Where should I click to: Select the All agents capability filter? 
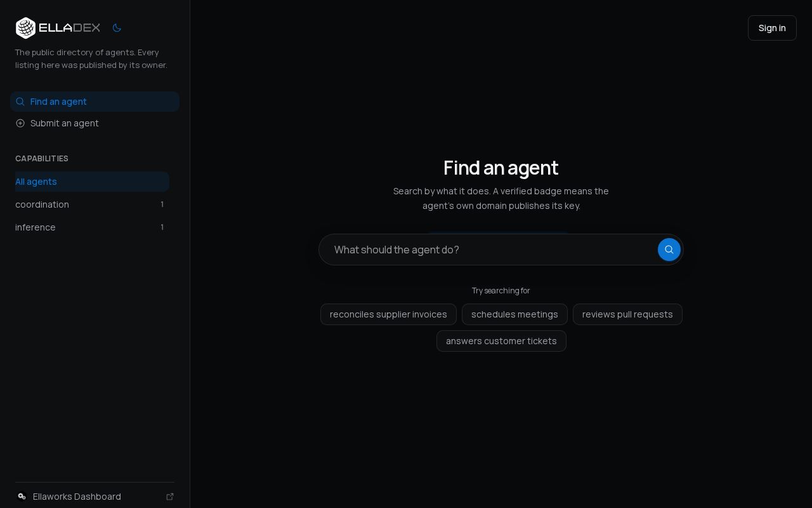pyautogui.click(x=92, y=182)
